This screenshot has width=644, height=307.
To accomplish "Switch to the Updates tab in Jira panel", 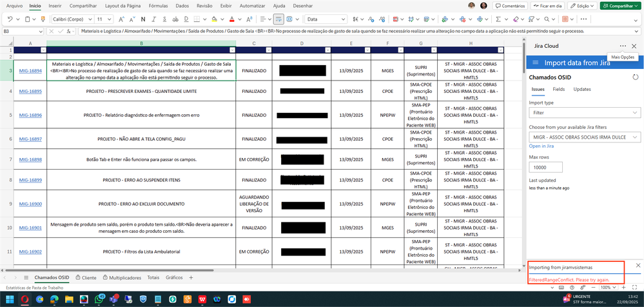I will [582, 89].
